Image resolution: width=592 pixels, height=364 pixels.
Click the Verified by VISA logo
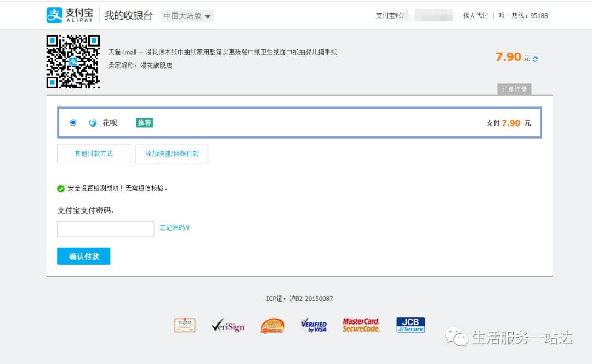pyautogui.click(x=314, y=326)
